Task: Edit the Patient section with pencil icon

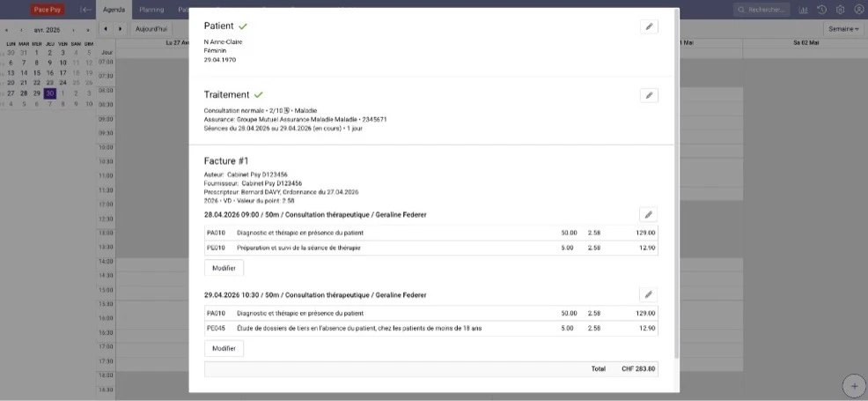Action: 649,26
